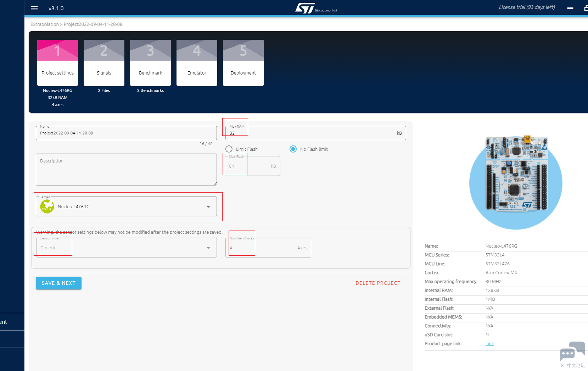The image size is (588, 371).
Task: Click the '1MB' Internal Flash value
Action: (490, 299)
